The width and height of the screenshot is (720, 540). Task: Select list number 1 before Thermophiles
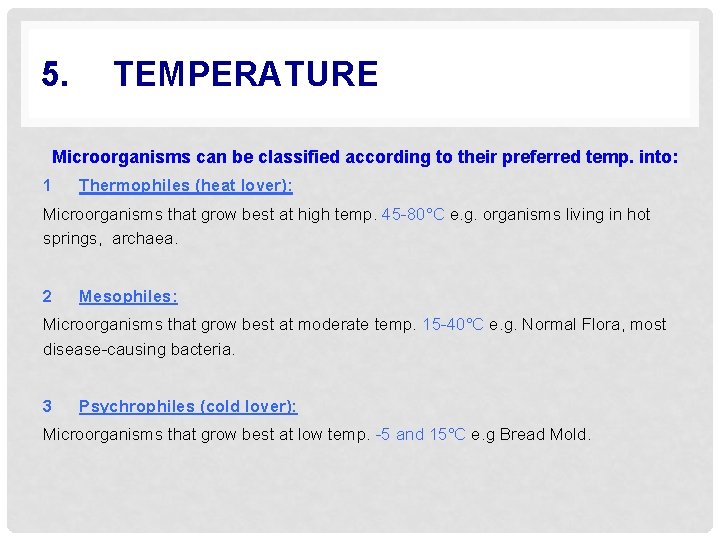tap(47, 186)
